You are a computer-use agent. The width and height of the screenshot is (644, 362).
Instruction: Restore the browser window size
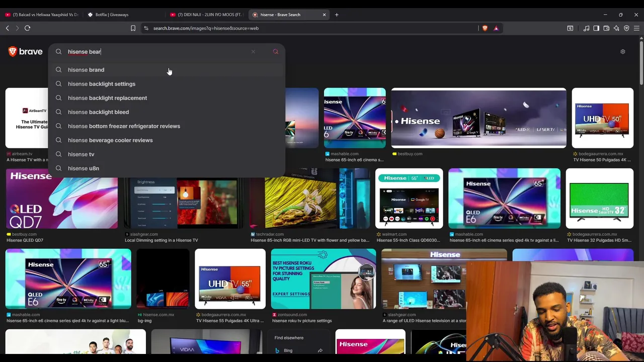620,15
